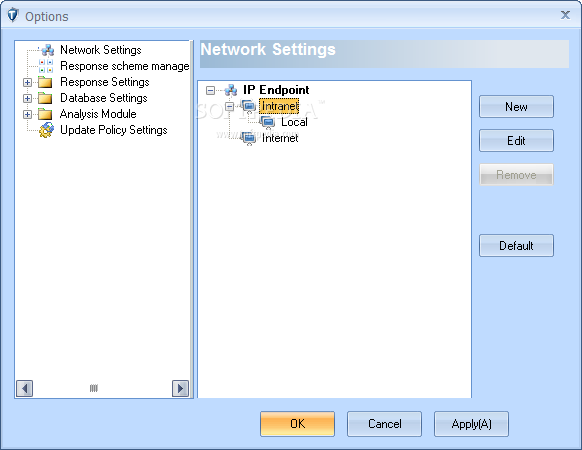Click sidebar scrollbar right arrow

click(180, 388)
